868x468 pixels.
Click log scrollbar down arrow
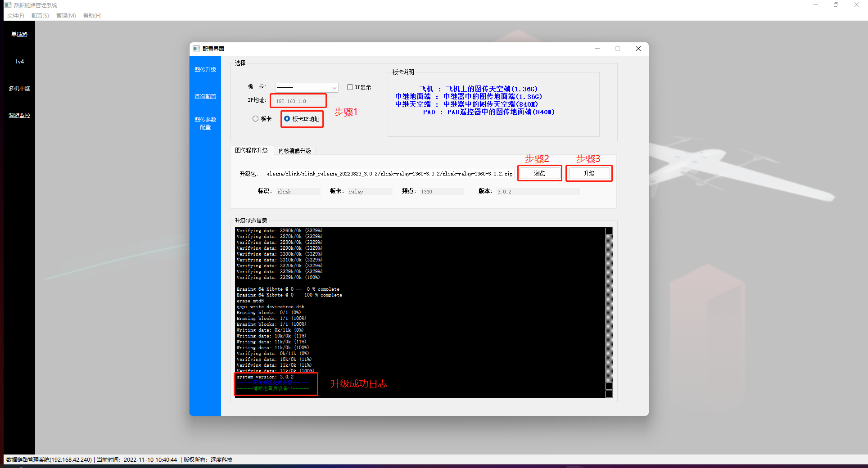[x=609, y=394]
